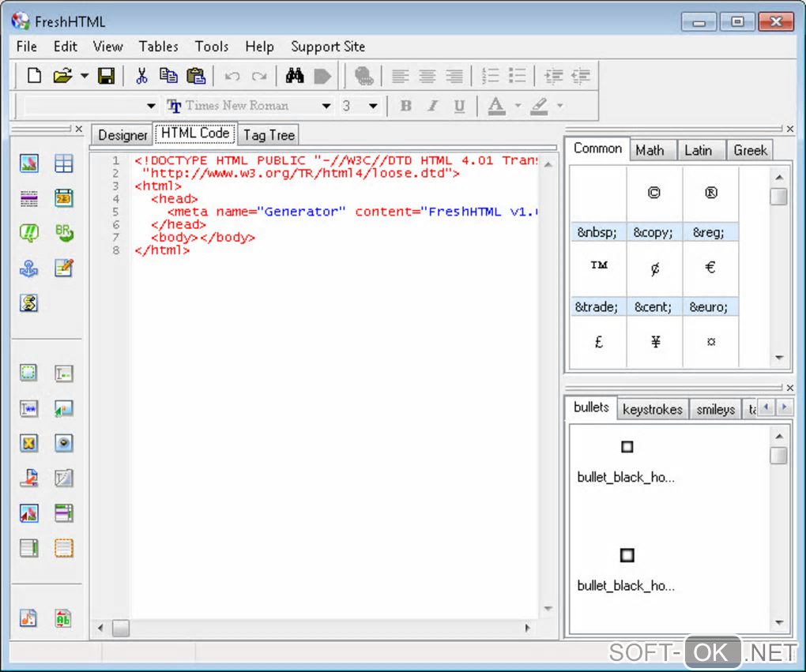
Task: Insert an image using the picture icon
Action: point(29,163)
